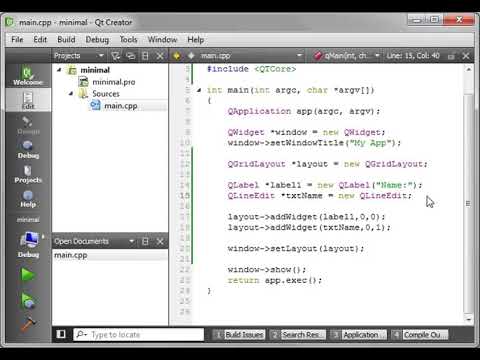The image size is (480, 360).
Task: Click the go back navigation arrow
Action: point(177,56)
